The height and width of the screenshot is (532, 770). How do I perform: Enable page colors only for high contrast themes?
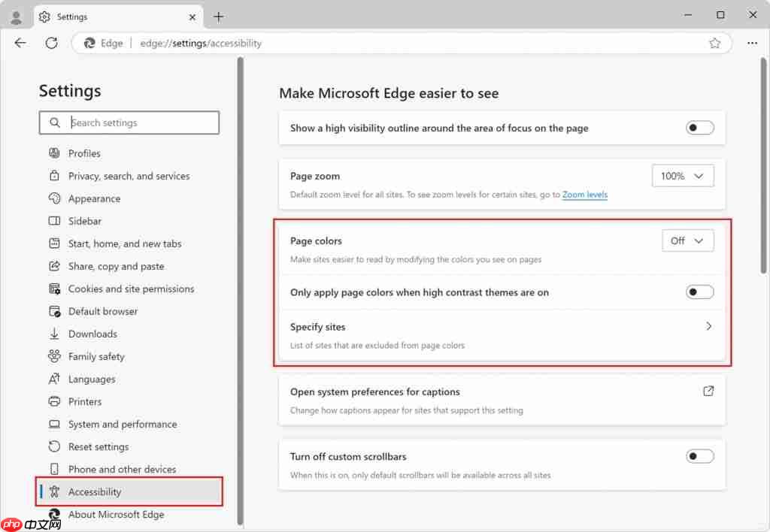[699, 292]
